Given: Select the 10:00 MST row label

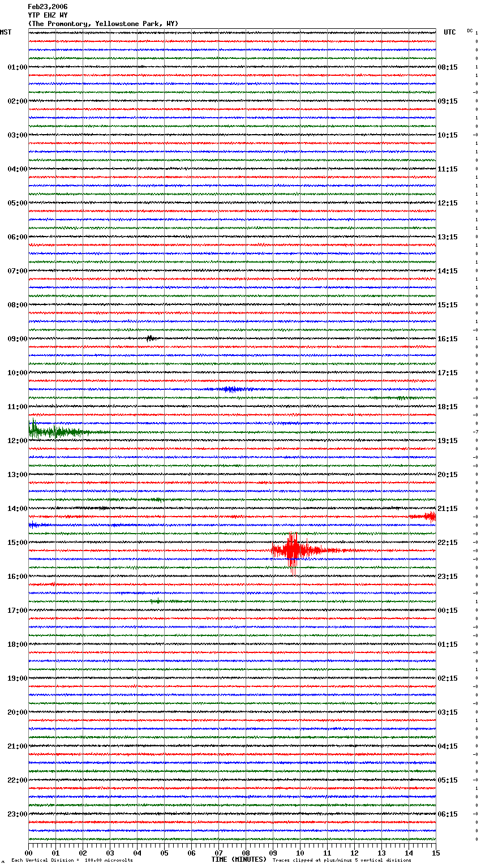Looking at the screenshot, I should (x=17, y=373).
